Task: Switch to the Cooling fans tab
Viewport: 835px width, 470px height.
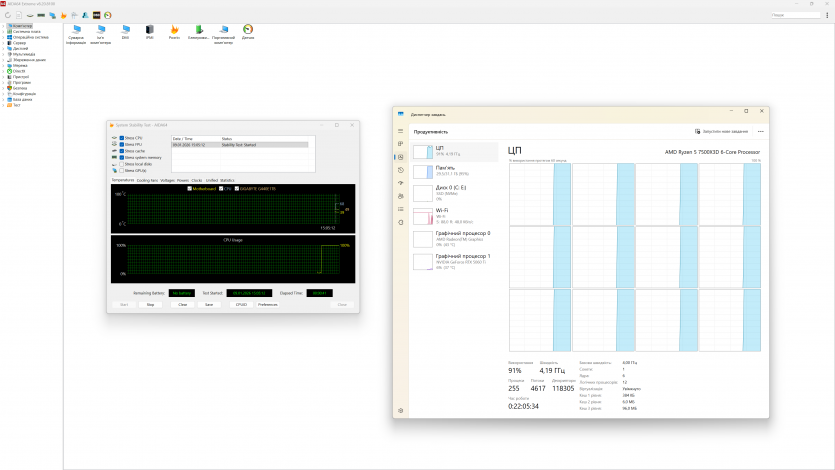Action: click(x=147, y=181)
